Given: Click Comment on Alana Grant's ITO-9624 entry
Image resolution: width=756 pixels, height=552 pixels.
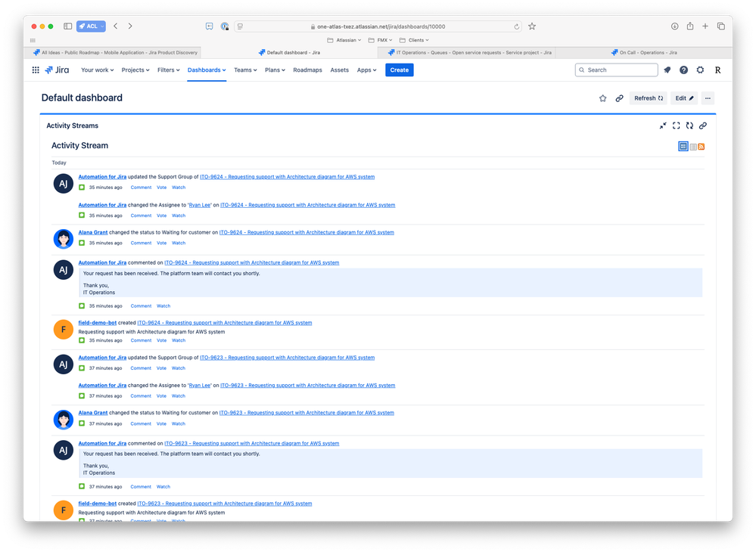Looking at the screenshot, I should tap(141, 243).
